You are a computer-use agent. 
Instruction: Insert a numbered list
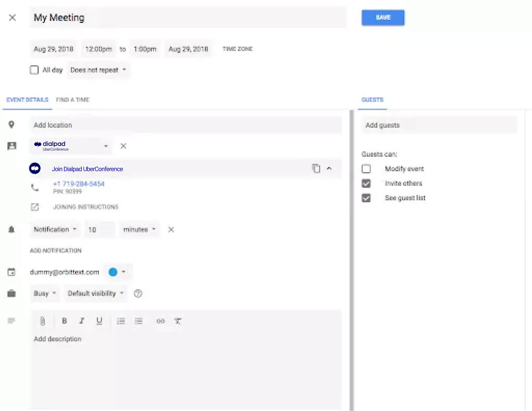point(121,321)
